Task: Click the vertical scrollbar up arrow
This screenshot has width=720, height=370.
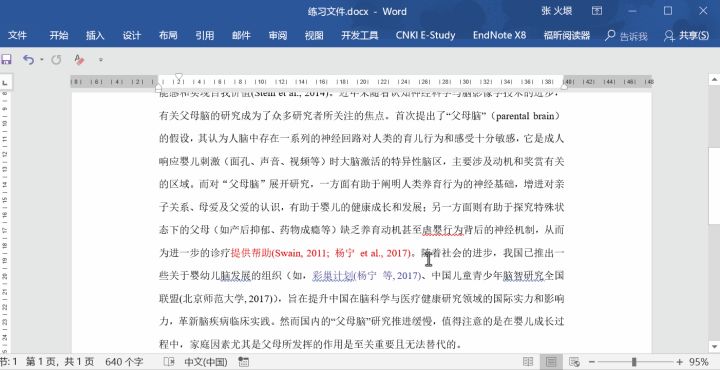Action: (x=714, y=79)
